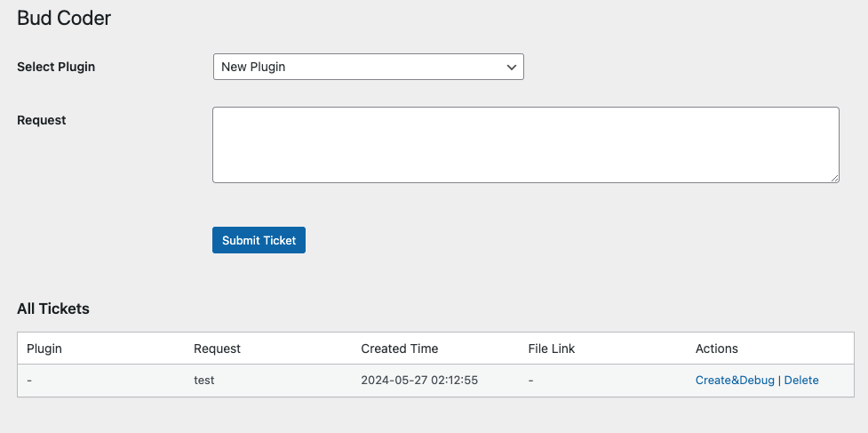Click the Request column header in table

tap(217, 349)
